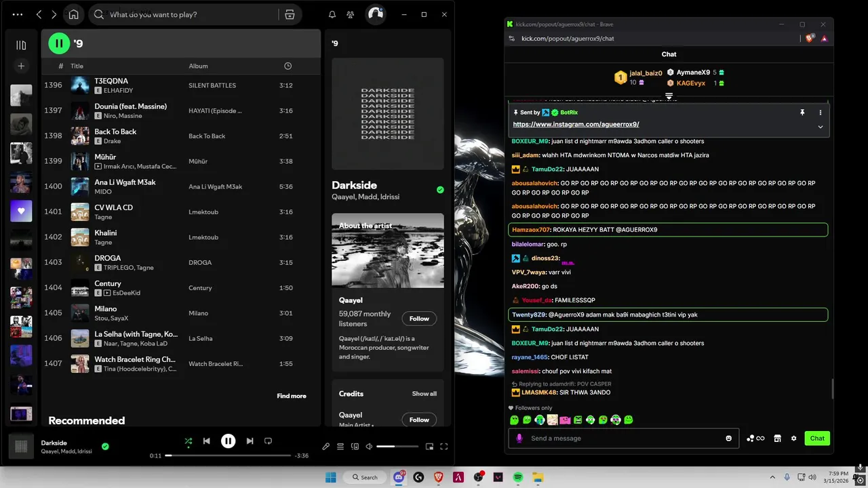Skip to previous track in Spotify
This screenshot has width=868, height=488.
[x=206, y=441]
